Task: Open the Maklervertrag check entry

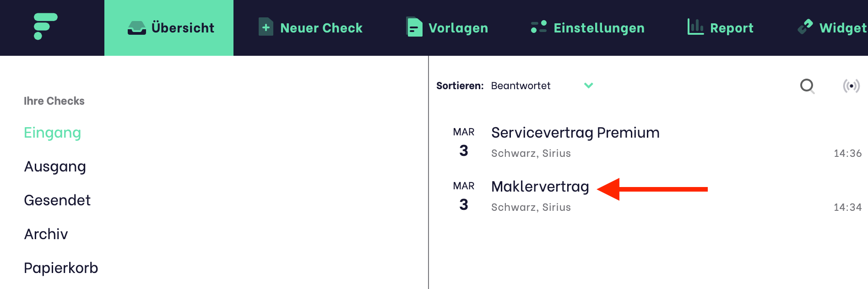Action: (540, 187)
